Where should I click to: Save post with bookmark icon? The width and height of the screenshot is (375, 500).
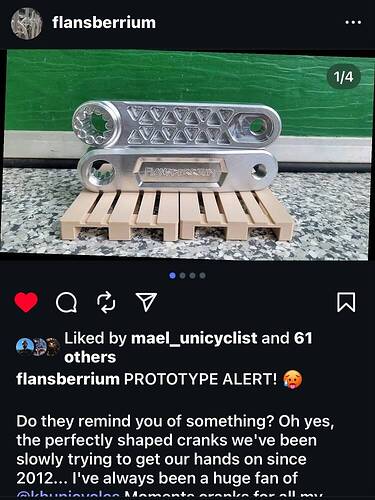pos(346,302)
